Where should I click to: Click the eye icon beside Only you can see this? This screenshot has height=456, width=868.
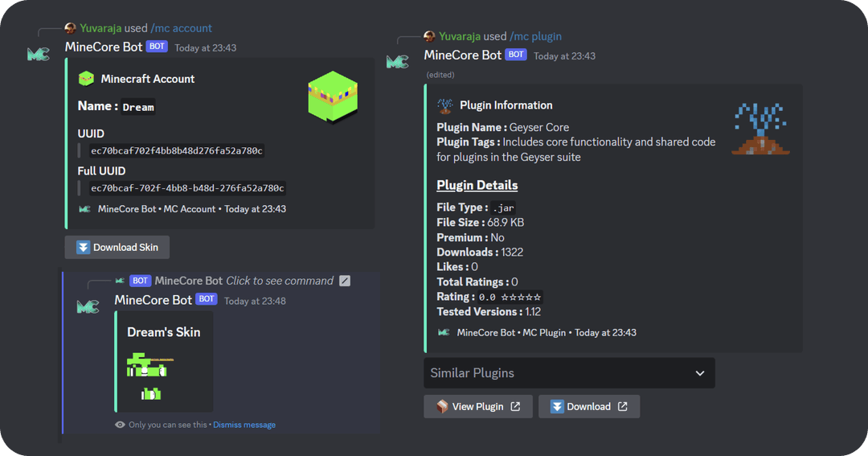tap(120, 425)
